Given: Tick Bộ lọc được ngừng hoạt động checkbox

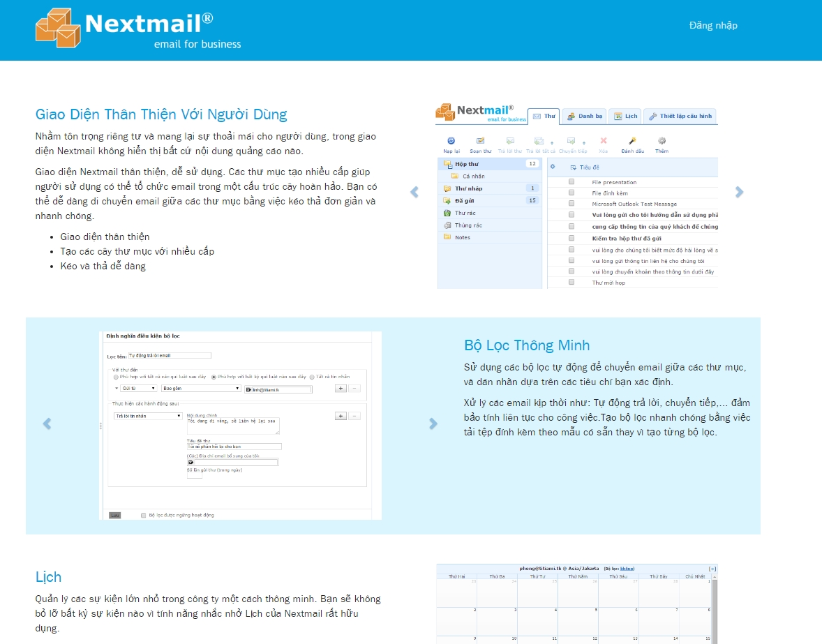Looking at the screenshot, I should (x=144, y=515).
